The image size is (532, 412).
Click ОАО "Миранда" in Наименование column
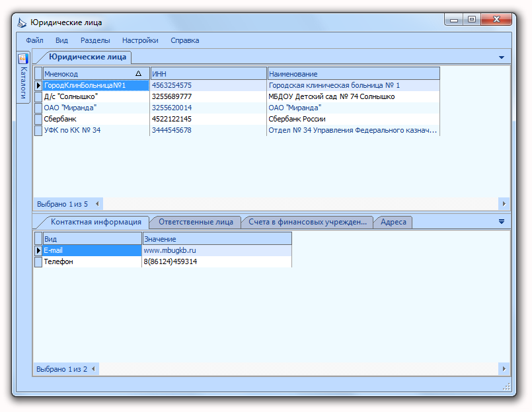[x=295, y=108]
